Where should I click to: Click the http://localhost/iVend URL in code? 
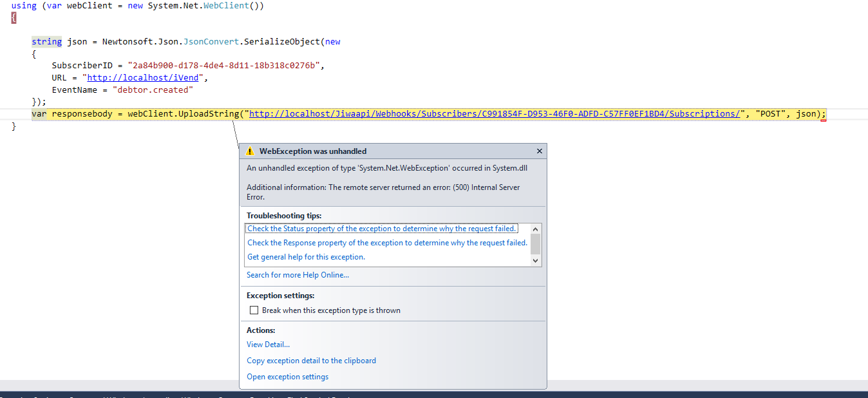[144, 78]
